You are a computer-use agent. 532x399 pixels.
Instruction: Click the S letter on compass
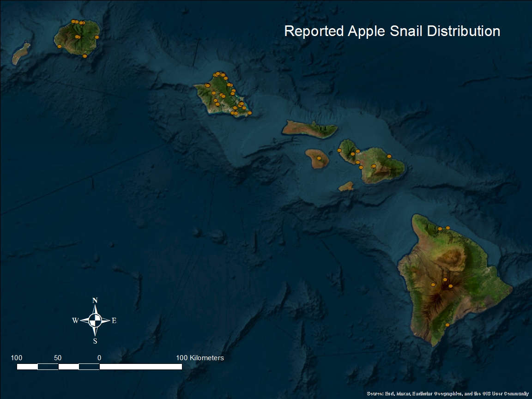[x=95, y=341]
